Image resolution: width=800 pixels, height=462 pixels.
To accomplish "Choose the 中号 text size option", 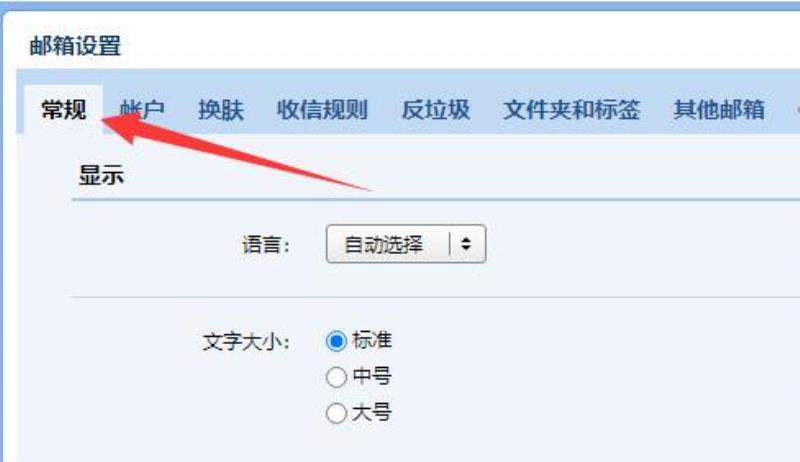I will tap(336, 377).
